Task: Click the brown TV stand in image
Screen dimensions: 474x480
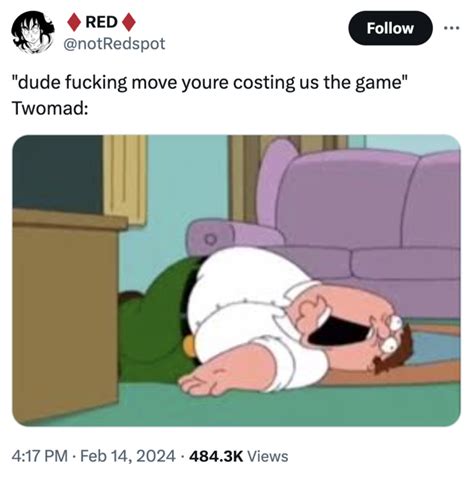Action: 67,313
